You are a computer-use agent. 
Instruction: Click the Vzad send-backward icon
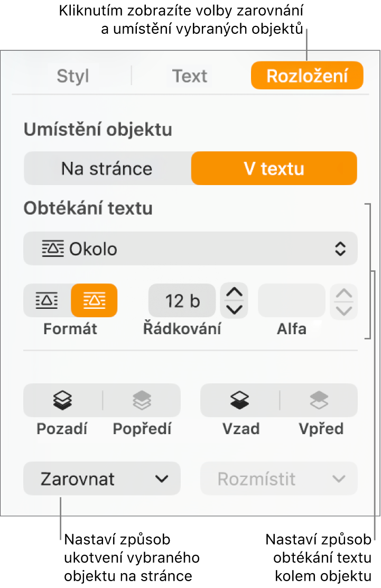point(240,400)
